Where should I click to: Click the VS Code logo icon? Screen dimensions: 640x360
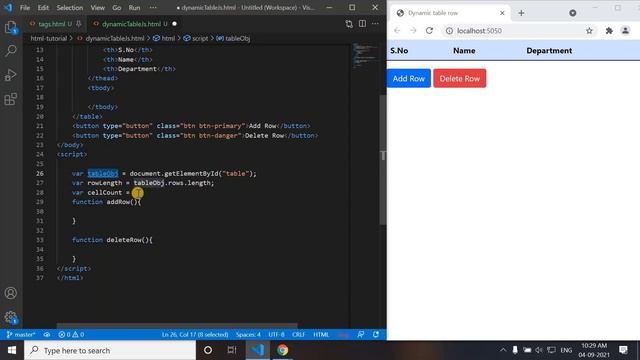click(8, 7)
